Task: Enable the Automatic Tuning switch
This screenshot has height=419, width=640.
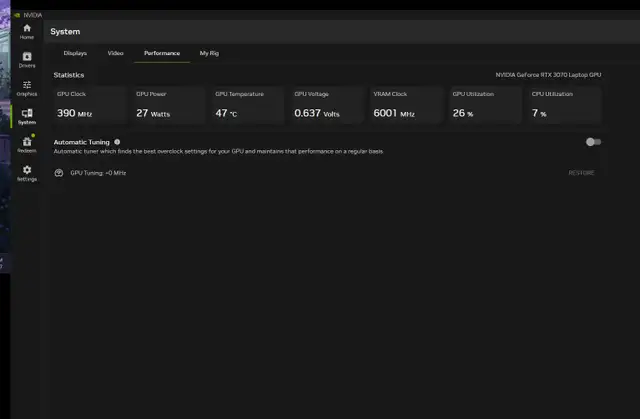Action: tap(593, 142)
